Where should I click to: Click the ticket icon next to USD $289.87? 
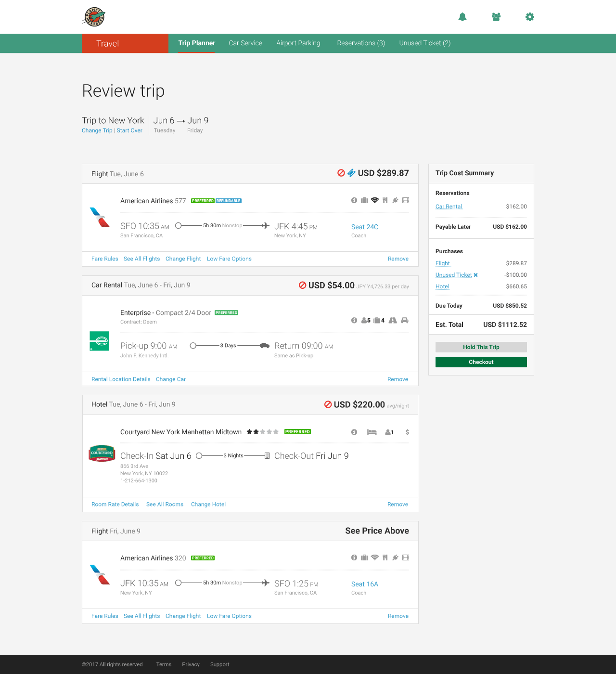[351, 173]
